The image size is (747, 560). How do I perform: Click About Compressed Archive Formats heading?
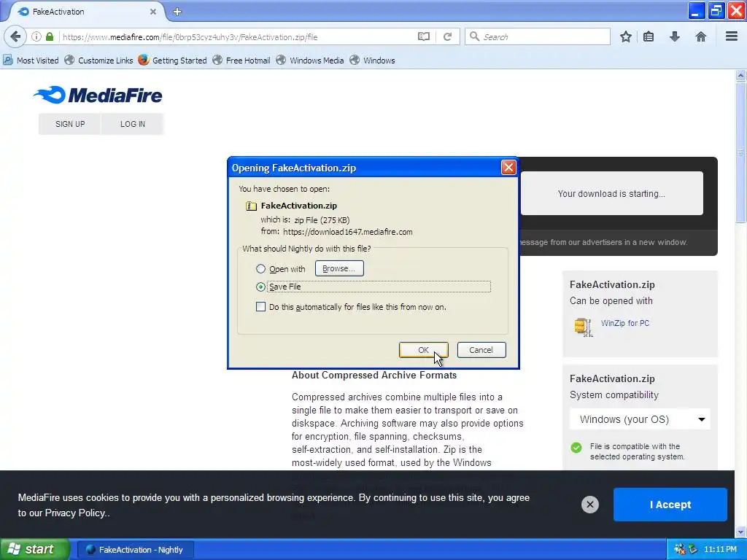[x=374, y=376]
